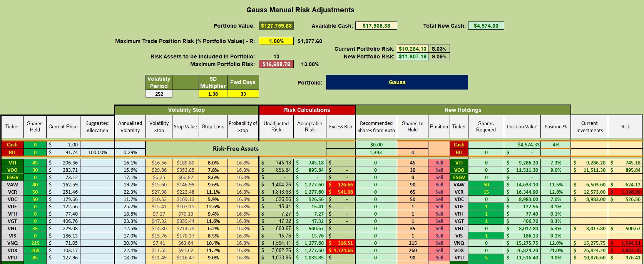Click the New Holdings section header
This screenshot has width=644, height=264.
click(x=463, y=110)
